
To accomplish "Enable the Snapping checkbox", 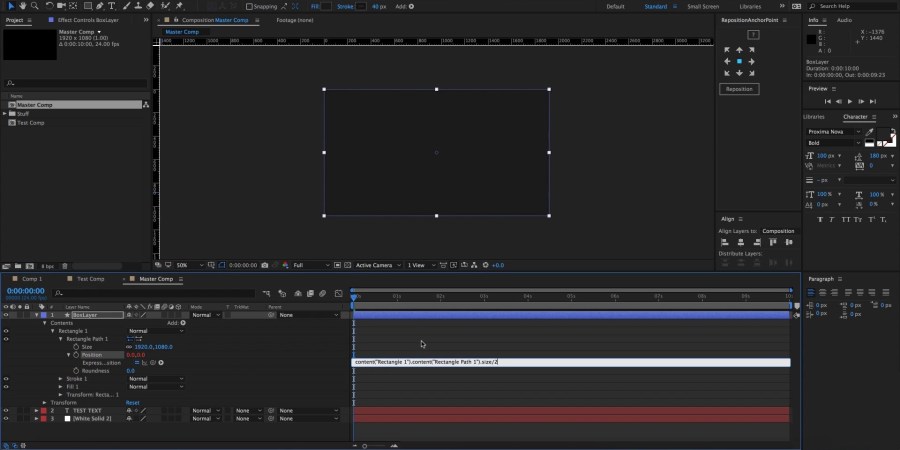I will [x=249, y=6].
